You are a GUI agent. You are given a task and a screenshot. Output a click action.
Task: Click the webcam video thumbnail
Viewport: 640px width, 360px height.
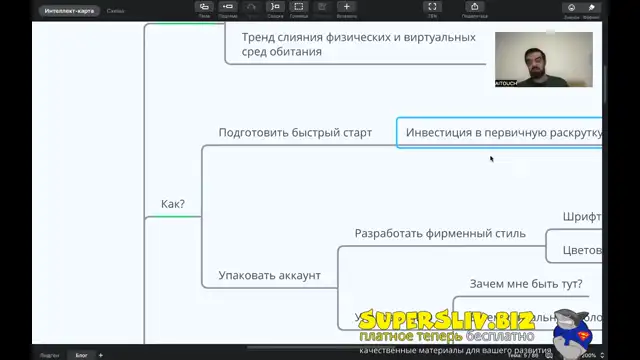(x=544, y=60)
